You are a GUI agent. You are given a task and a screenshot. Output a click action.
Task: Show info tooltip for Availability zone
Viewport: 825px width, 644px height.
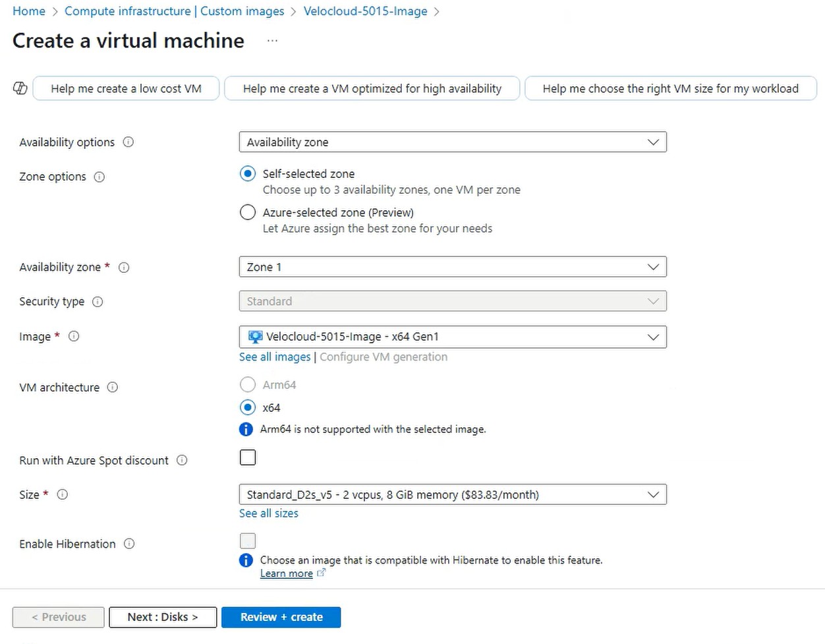point(124,268)
